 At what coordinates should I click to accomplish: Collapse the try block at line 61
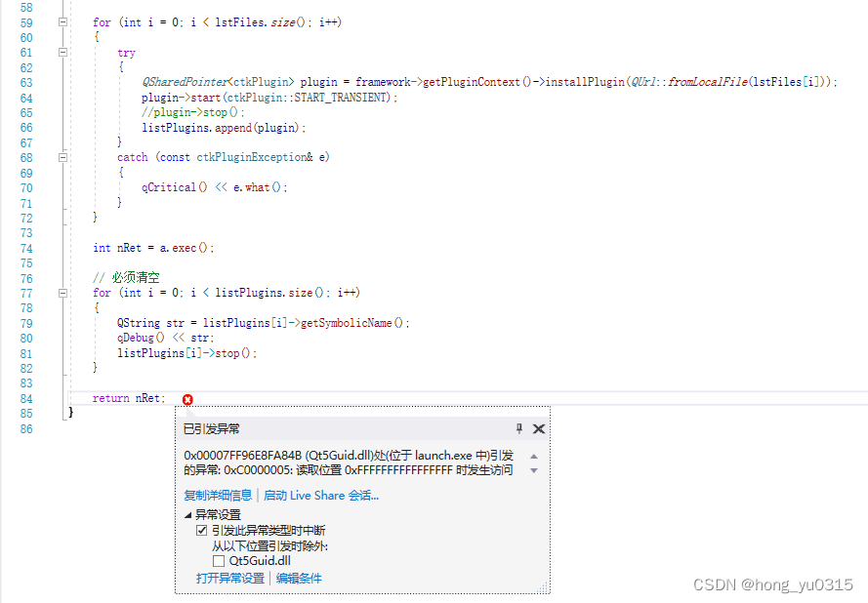coord(63,52)
